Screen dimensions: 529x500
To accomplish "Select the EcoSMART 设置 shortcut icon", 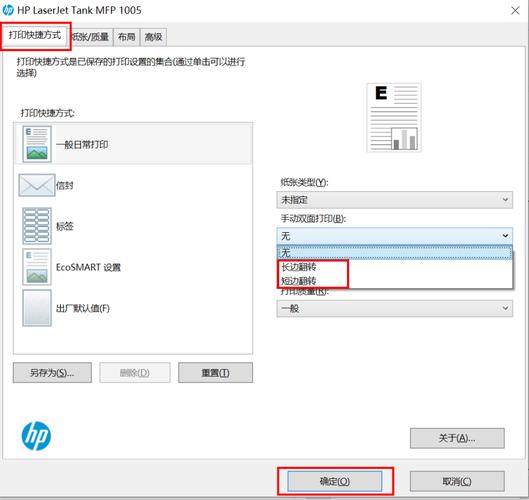I will [x=37, y=267].
